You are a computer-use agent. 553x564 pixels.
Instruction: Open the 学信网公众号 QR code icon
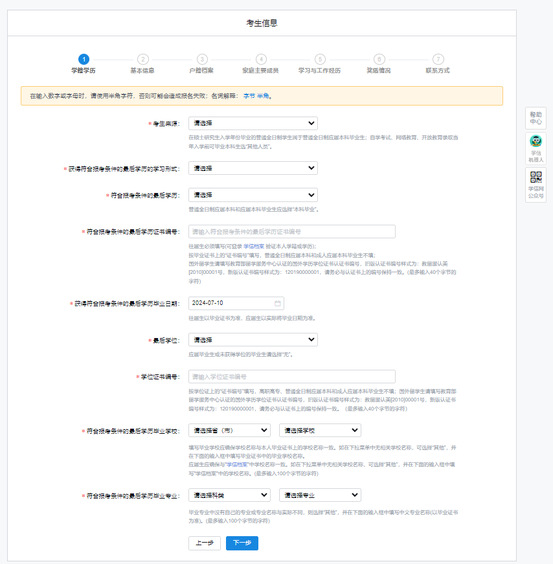(536, 185)
